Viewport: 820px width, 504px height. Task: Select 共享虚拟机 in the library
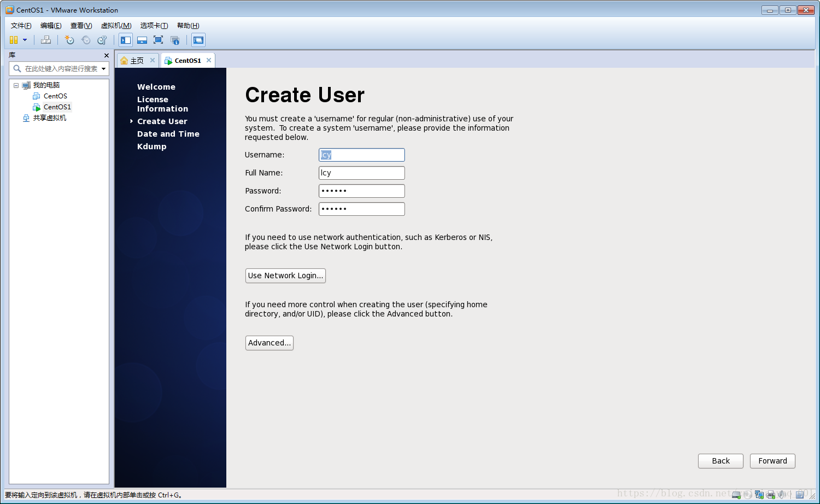point(50,118)
